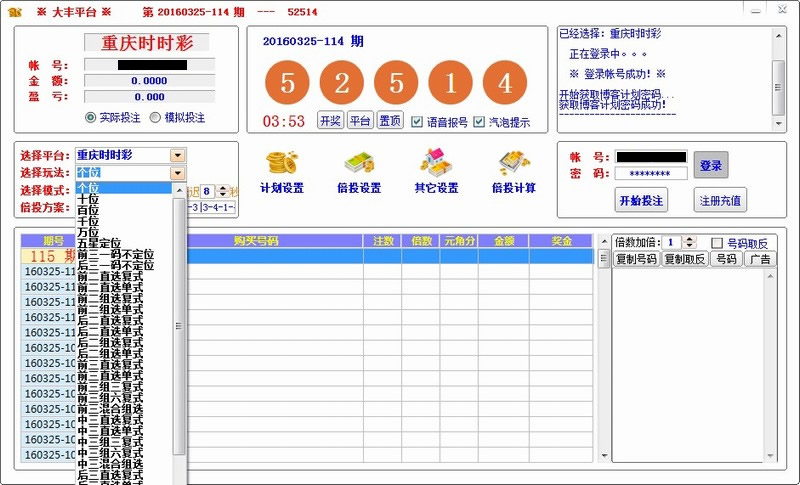Image resolution: width=800 pixels, height=485 pixels.
Task: Open 注册充值 button
Action: 720,200
